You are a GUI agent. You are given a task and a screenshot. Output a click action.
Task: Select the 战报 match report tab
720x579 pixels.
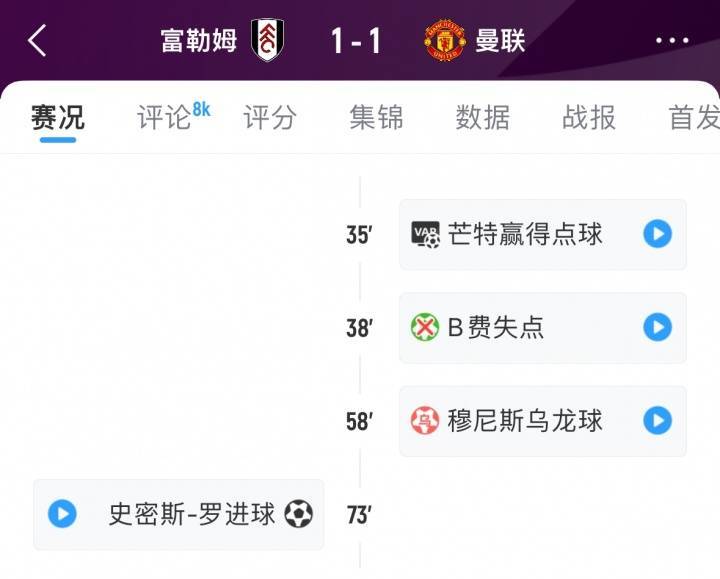tap(589, 118)
